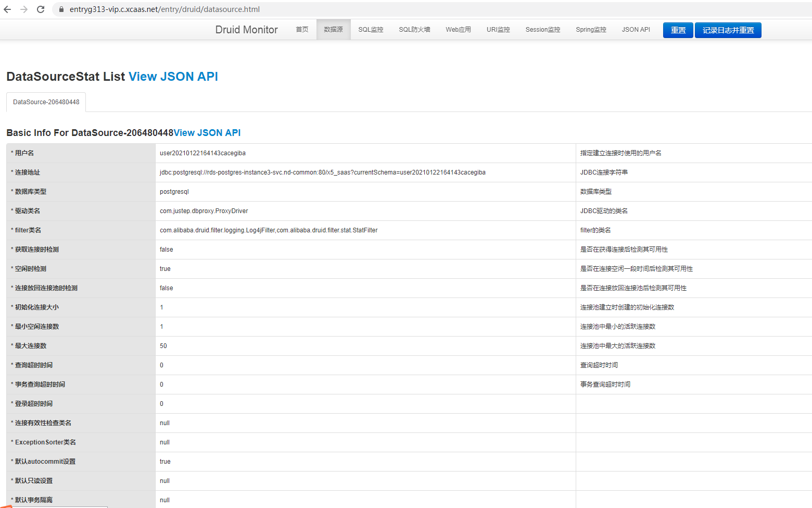This screenshot has width=812, height=508.
Task: Click the description JDBC驱动的类名
Action: coord(604,211)
